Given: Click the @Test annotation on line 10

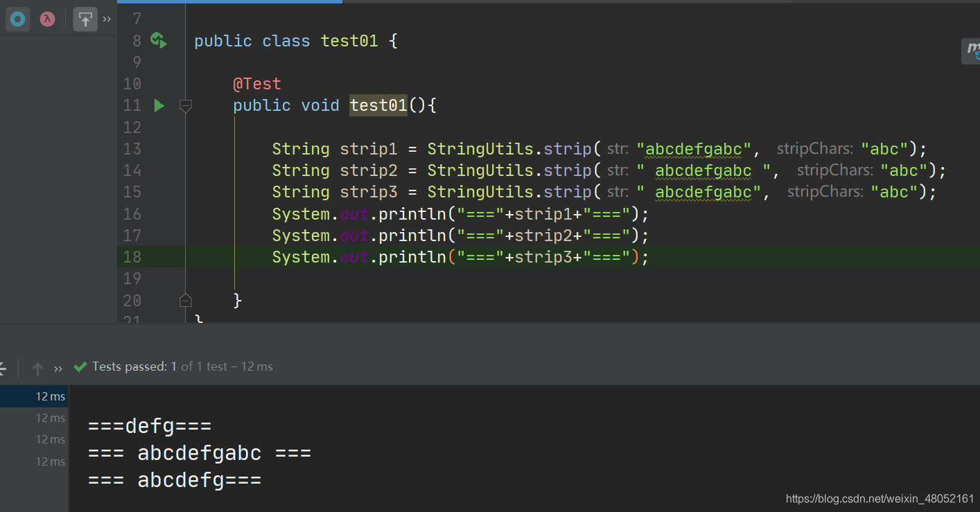Looking at the screenshot, I should 257,84.
